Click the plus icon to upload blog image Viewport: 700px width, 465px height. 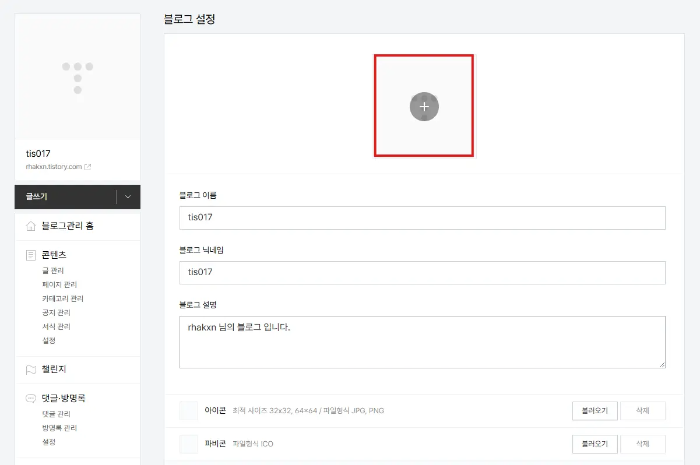[x=424, y=106]
